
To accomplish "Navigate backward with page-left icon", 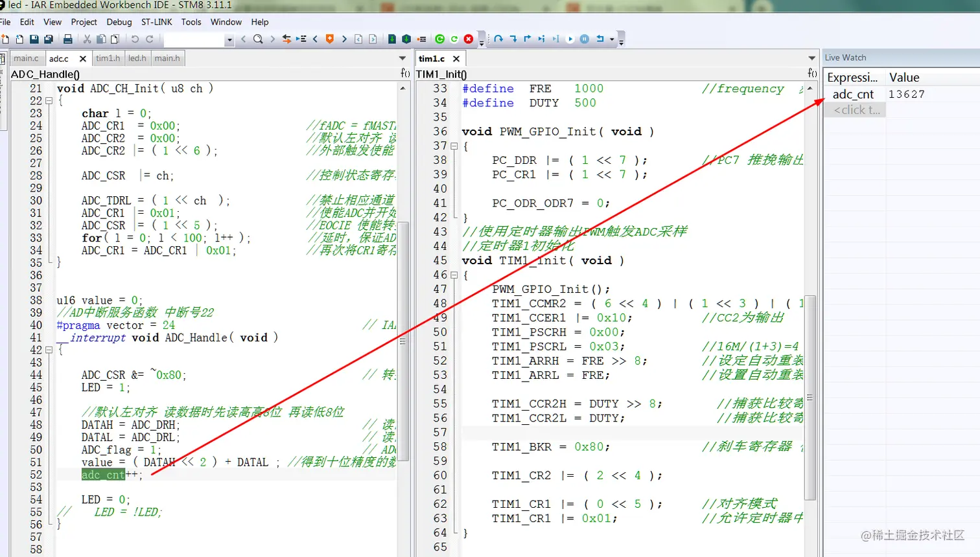I will click(358, 39).
